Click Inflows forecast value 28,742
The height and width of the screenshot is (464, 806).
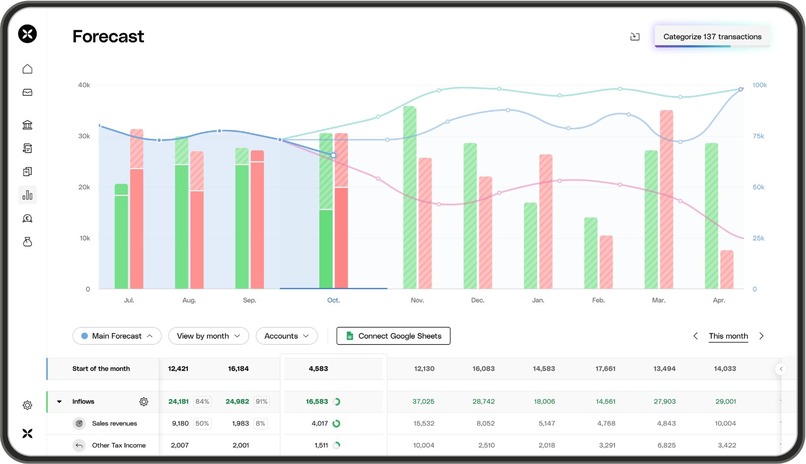pos(483,402)
